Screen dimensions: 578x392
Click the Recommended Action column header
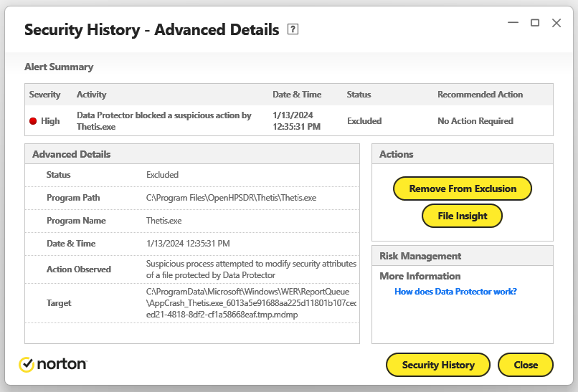pos(480,95)
